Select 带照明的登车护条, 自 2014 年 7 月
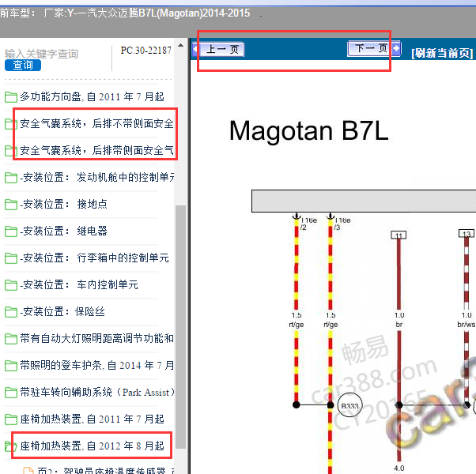476x474 pixels. (x=96, y=365)
